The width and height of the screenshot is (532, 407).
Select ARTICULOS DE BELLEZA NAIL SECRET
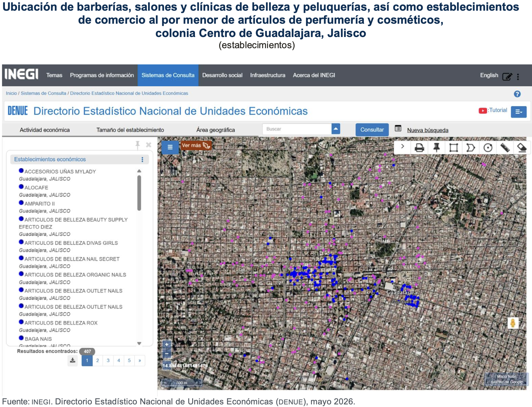pyautogui.click(x=72, y=259)
